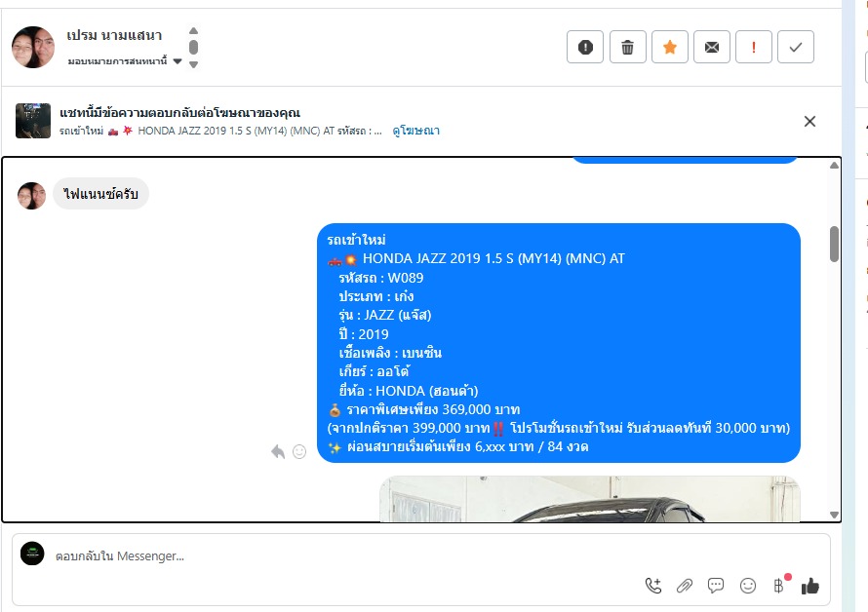Image resolution: width=868 pixels, height=612 pixels.
Task: Click the down arrow beside contact name
Action: click(x=193, y=64)
